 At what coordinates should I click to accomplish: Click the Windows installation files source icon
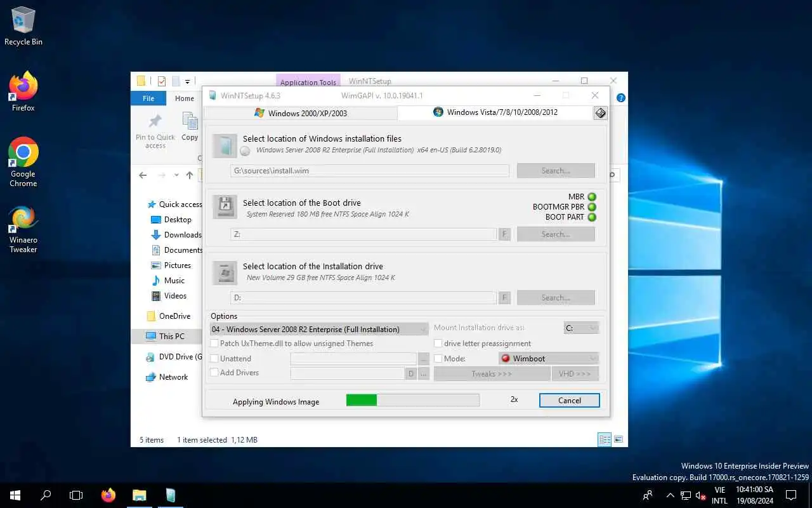click(225, 145)
